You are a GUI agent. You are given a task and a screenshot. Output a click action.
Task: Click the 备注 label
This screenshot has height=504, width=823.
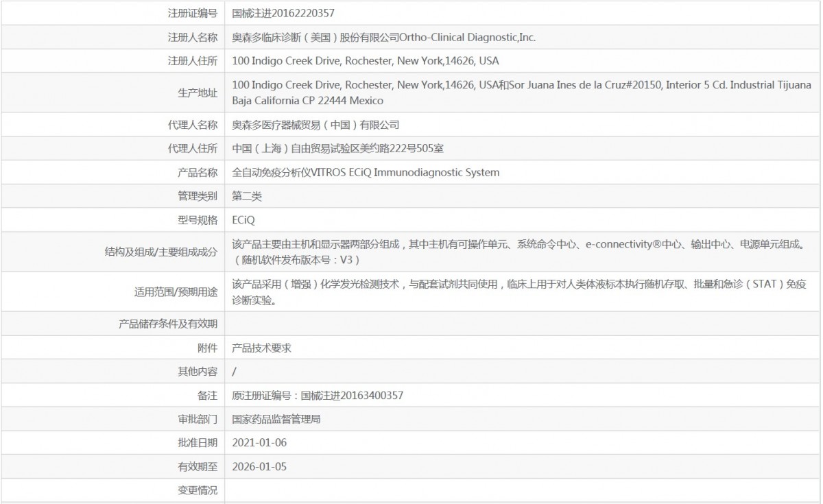pos(208,396)
